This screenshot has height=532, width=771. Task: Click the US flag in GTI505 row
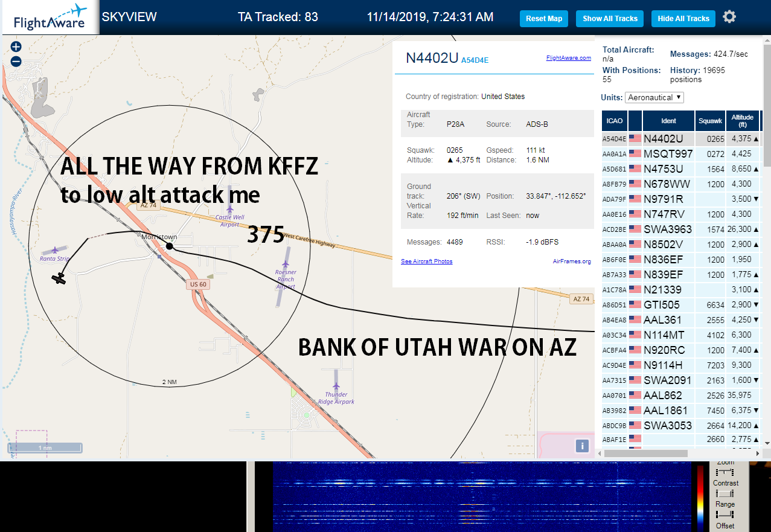click(635, 305)
